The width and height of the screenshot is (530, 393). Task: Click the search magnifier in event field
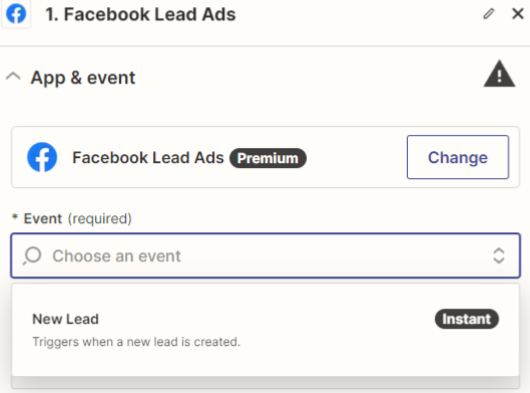(x=32, y=256)
